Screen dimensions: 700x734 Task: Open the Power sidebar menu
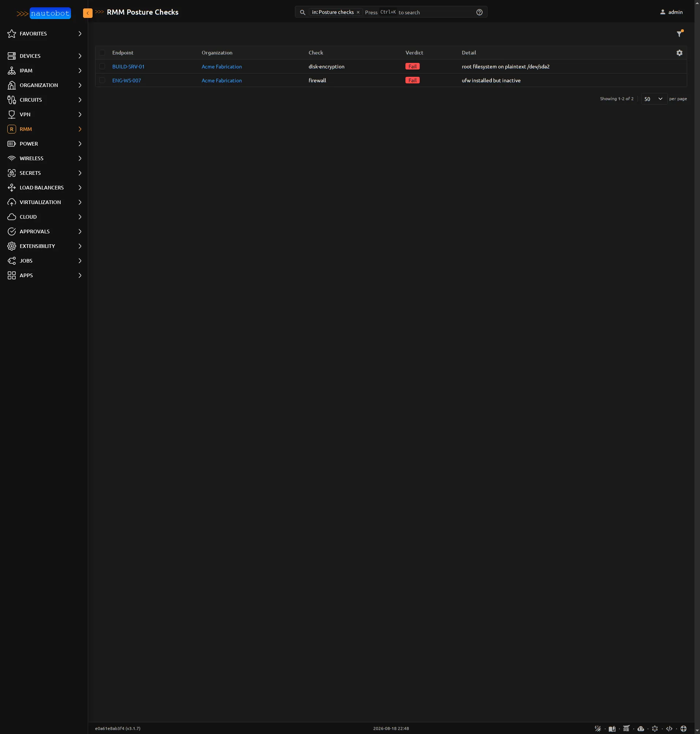click(44, 144)
